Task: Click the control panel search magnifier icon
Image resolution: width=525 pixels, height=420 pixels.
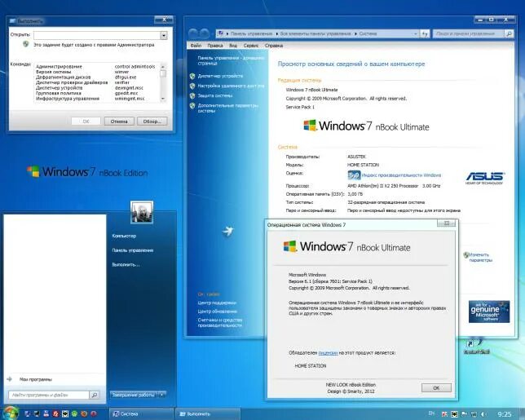Action: [x=509, y=33]
